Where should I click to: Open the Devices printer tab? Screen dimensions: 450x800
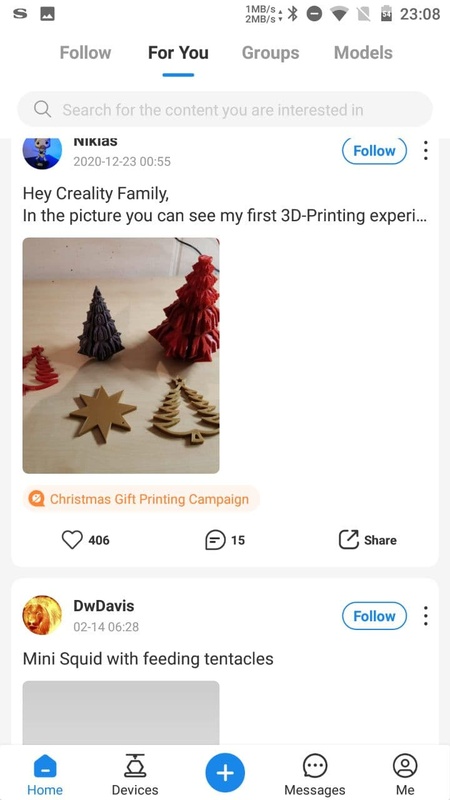click(135, 774)
